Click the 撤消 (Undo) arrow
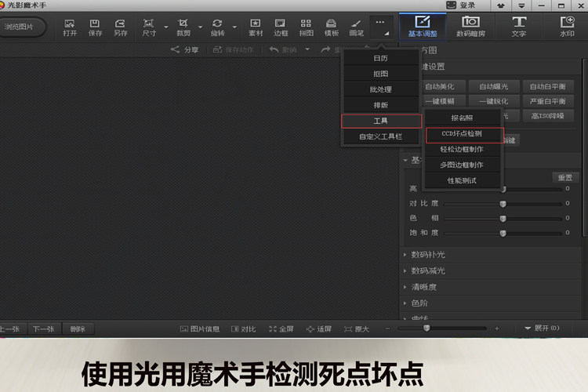This screenshot has width=588, height=392. (x=274, y=49)
